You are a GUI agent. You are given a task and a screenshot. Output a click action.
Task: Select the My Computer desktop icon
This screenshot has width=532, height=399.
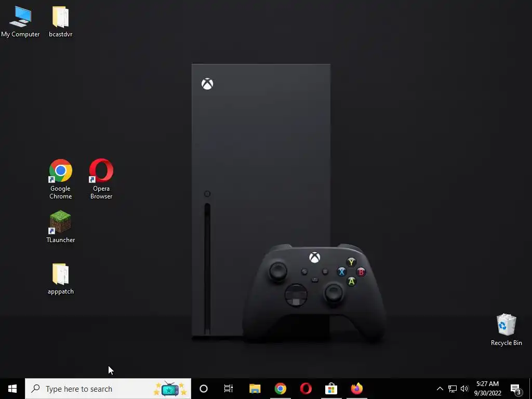coord(20,21)
